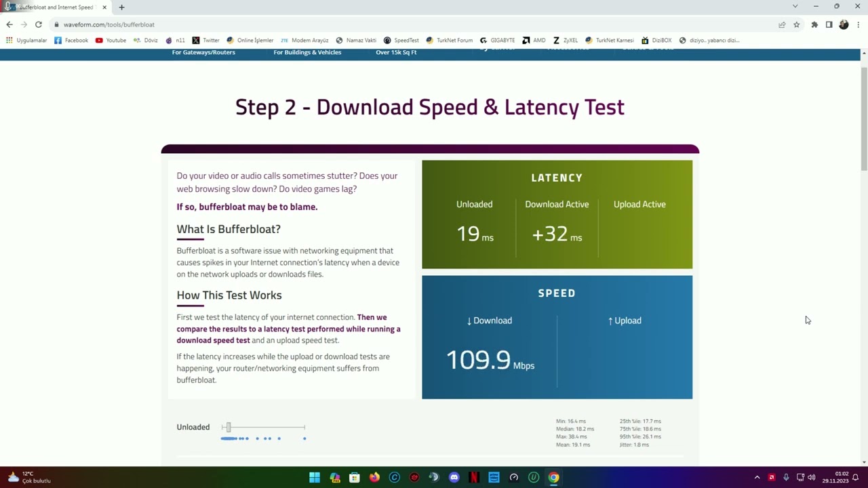This screenshot has height=488, width=868.
Task: Open Netflix from the taskbar
Action: 474,477
